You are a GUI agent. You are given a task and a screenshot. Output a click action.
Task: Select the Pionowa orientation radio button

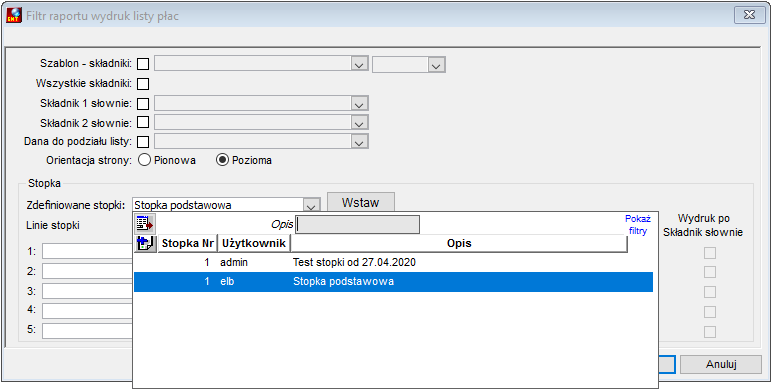point(145,161)
